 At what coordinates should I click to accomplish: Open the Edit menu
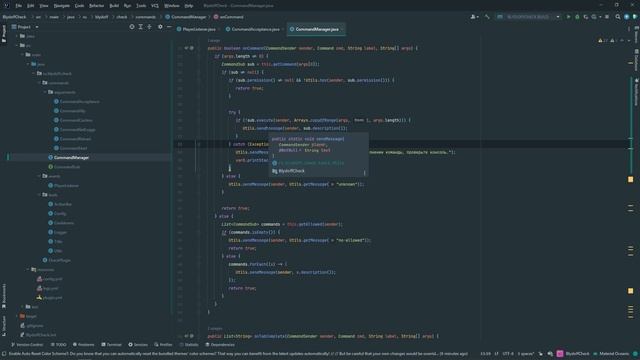(31, 6)
